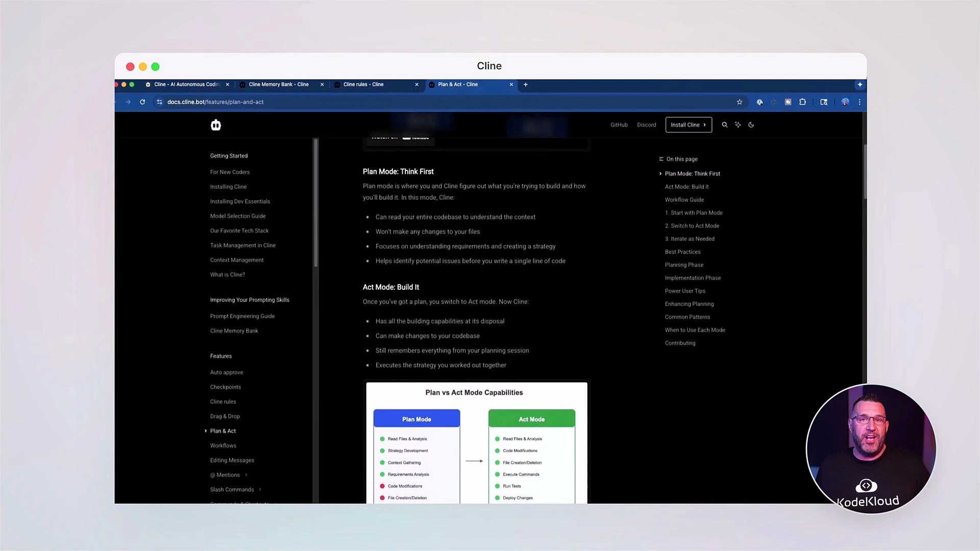The width and height of the screenshot is (980, 551).
Task: Open Workflows sidebar page
Action: point(223,446)
